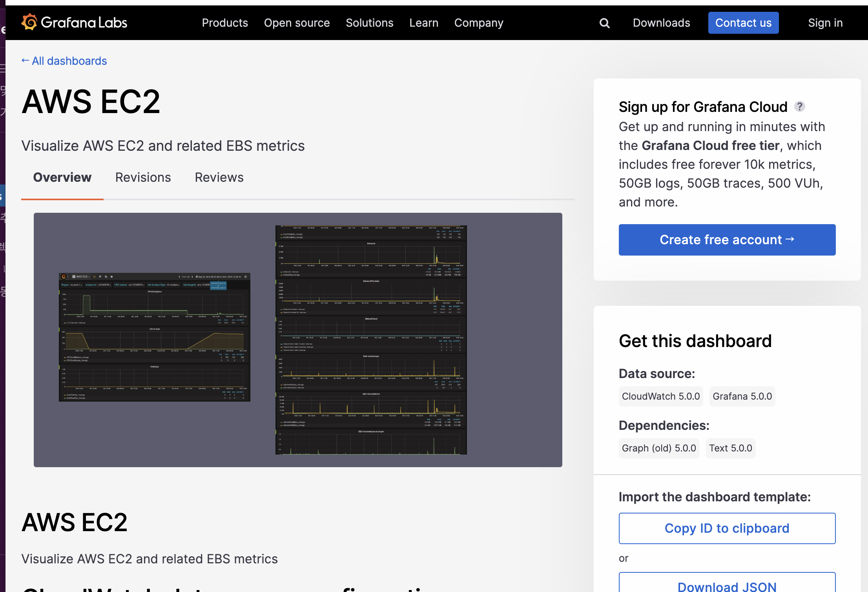The image size is (868, 592).
Task: Go to the Downloads page
Action: coord(661,23)
